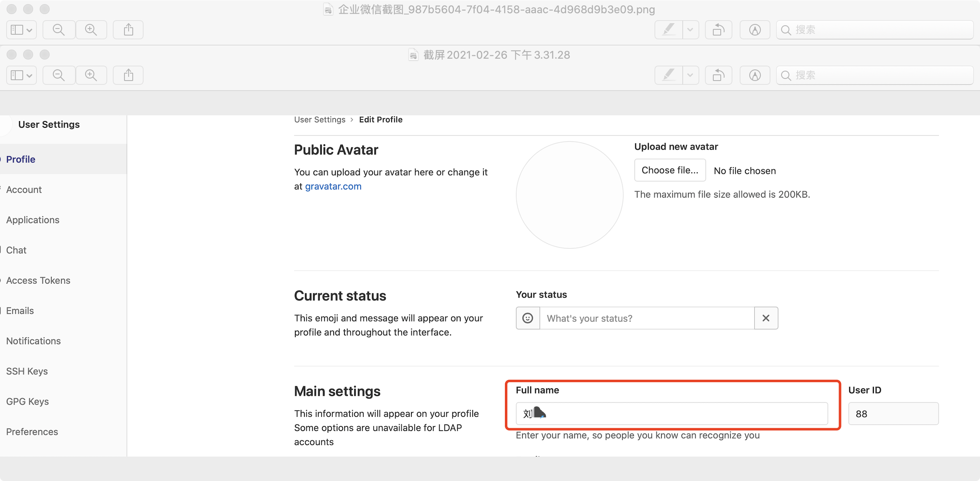Expand view options in the lower Preview window
Viewport: 980px width, 481px height.
tap(29, 75)
